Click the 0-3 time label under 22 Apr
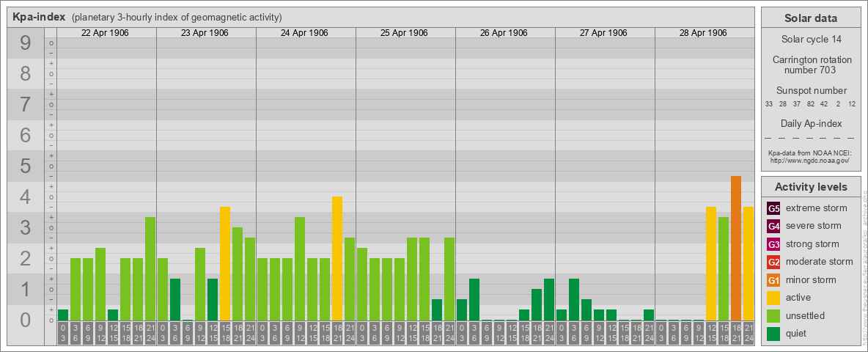This screenshot has width=868, height=352. pyautogui.click(x=63, y=334)
